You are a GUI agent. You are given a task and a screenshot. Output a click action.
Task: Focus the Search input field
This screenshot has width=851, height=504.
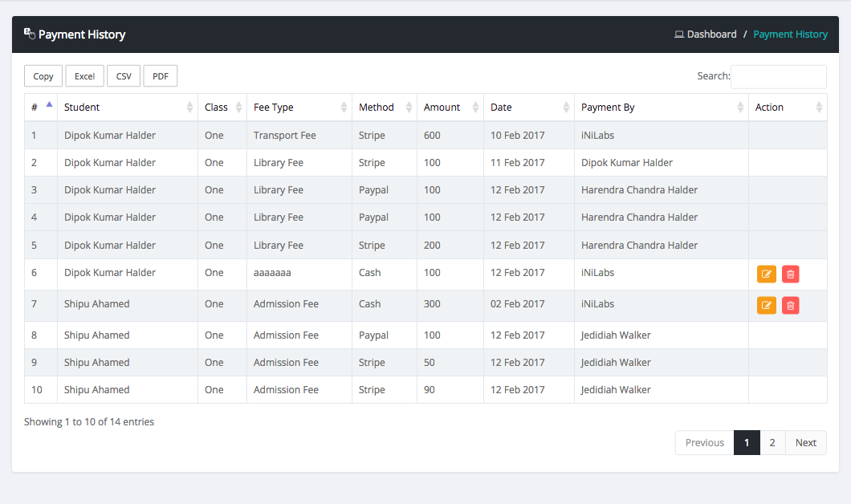778,76
